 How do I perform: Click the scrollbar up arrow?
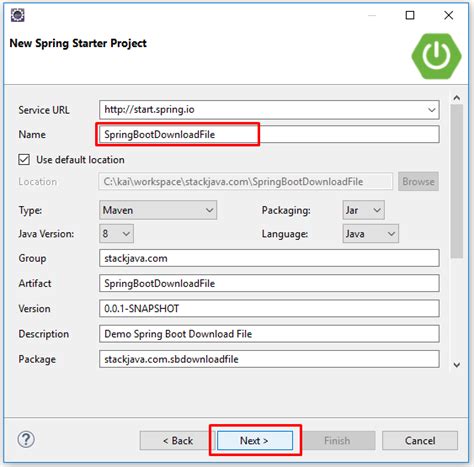tap(457, 98)
